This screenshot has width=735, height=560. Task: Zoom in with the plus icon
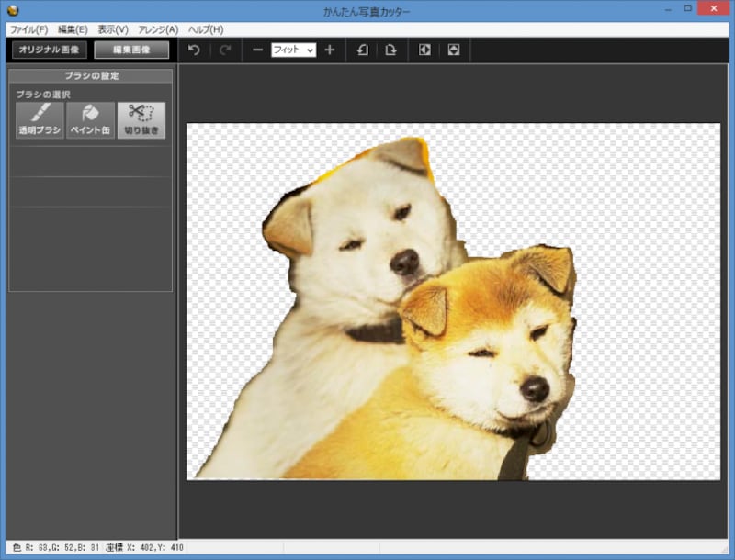pos(330,50)
